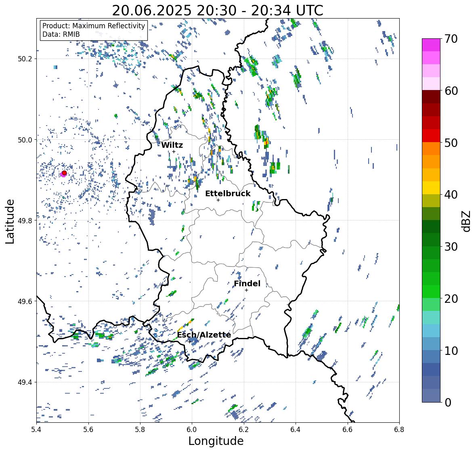
Task: Click the plus marker under Findel
Action: coord(247,290)
